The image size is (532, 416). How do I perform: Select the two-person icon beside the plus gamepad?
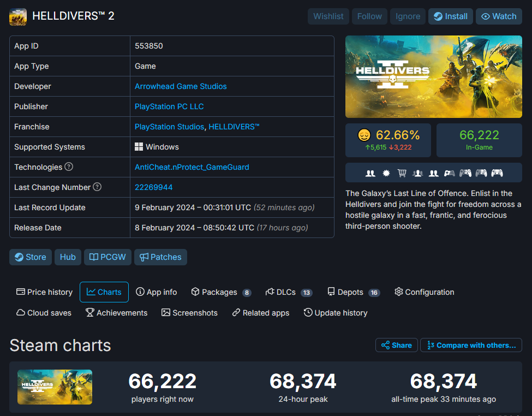point(434,173)
